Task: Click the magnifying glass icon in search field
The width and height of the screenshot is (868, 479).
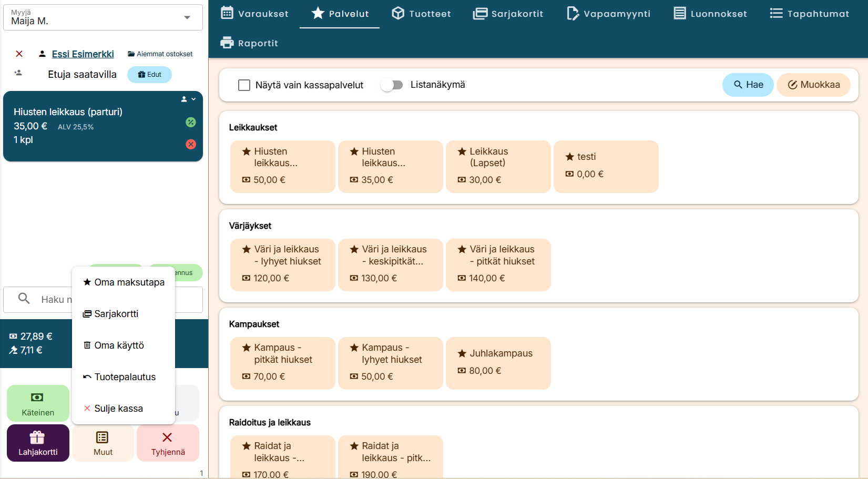Action: [24, 299]
